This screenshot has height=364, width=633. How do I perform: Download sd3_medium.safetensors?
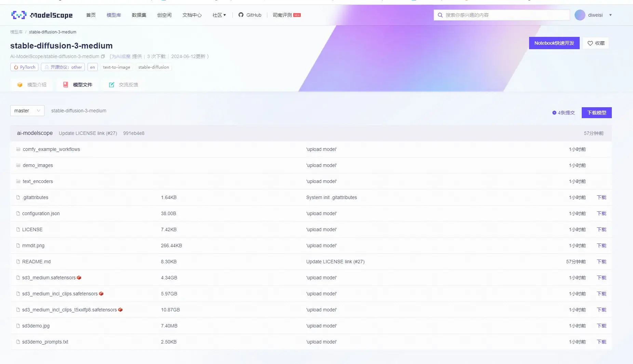(602, 278)
